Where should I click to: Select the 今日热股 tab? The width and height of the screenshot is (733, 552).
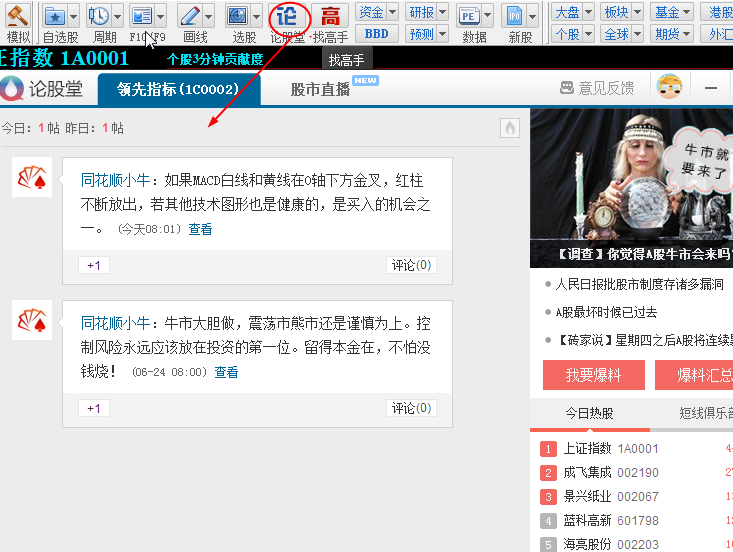coord(589,413)
